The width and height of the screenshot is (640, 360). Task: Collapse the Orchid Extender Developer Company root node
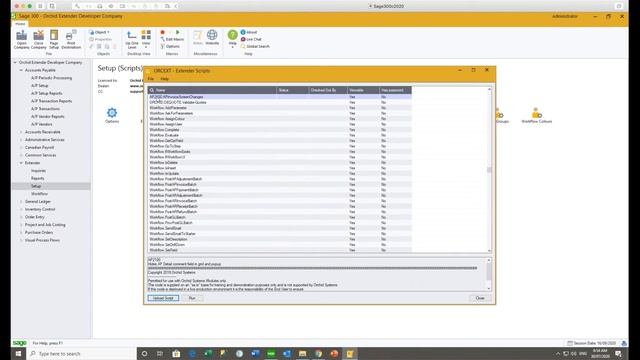[x=15, y=62]
